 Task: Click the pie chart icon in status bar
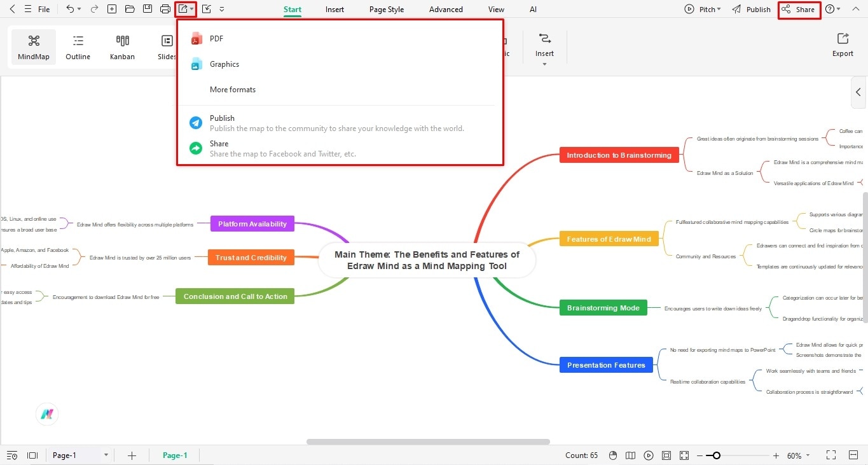613,455
